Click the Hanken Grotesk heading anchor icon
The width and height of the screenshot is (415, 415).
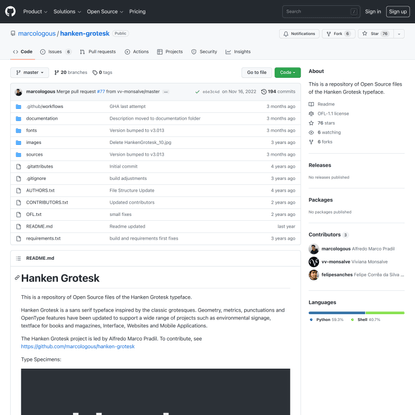17,278
